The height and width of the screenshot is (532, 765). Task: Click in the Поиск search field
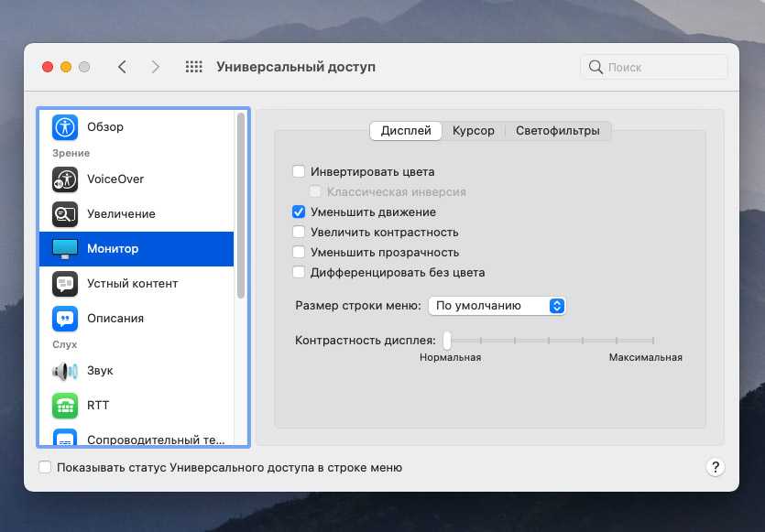[654, 67]
